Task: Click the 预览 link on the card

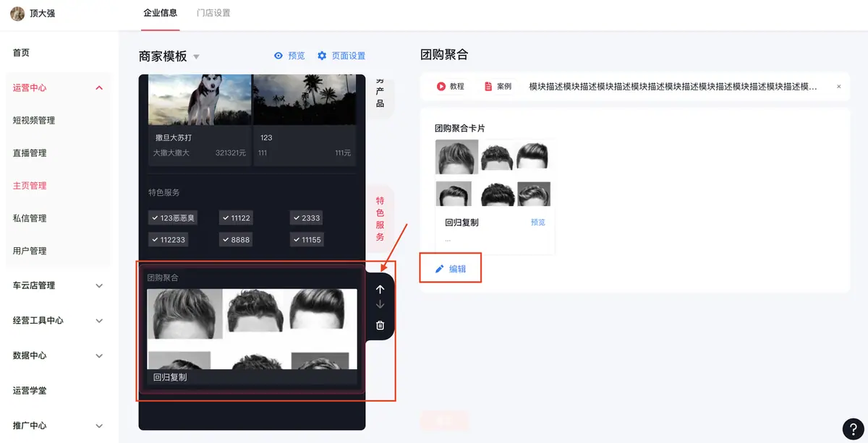Action: tap(538, 222)
